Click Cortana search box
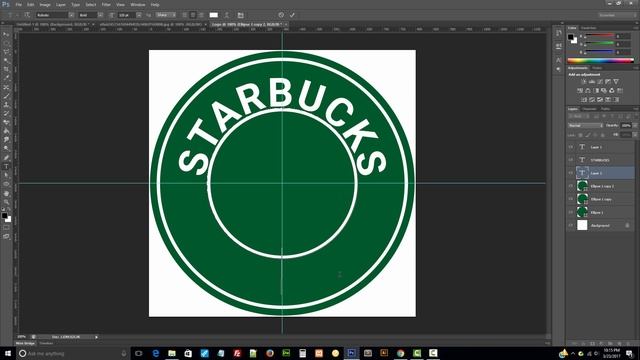This screenshot has width=640, height=360. [73, 353]
